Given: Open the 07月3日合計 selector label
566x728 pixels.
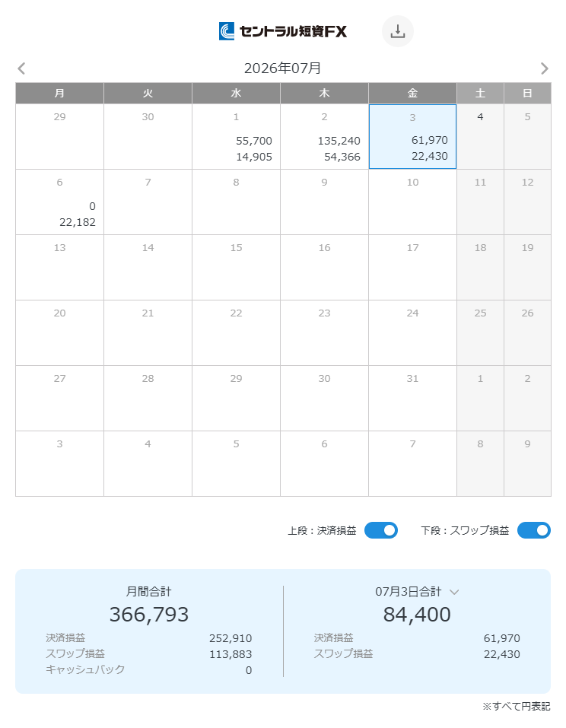Looking at the screenshot, I should tap(408, 592).
